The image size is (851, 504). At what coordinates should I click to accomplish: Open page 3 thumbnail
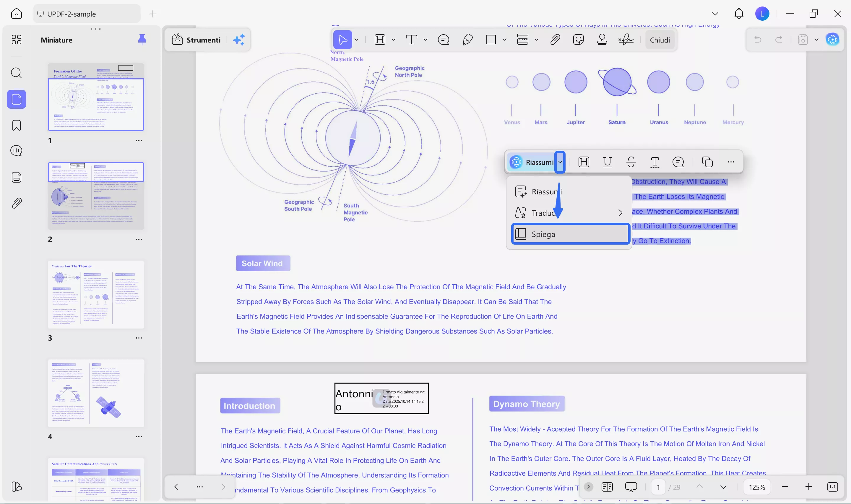[x=96, y=295]
